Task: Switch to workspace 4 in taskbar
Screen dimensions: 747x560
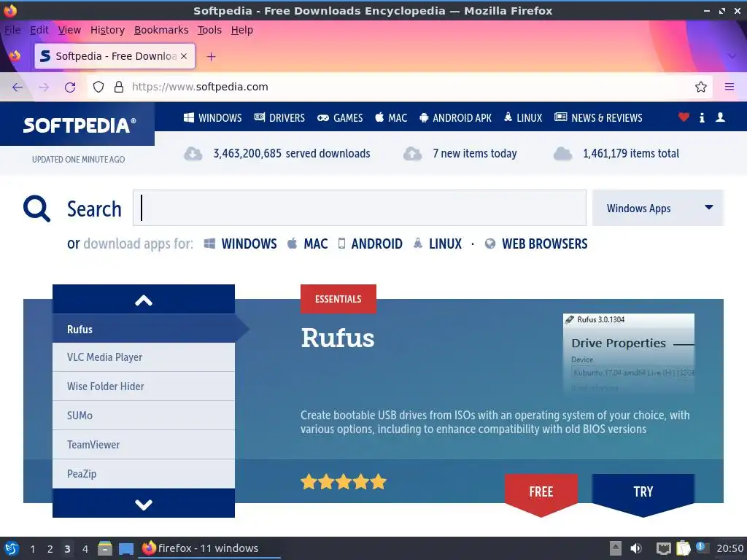Action: point(85,549)
